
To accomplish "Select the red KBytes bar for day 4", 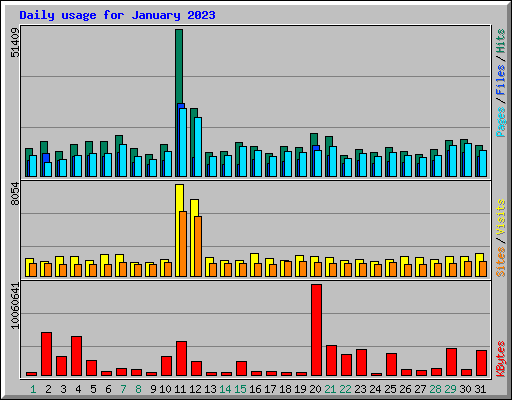I will click(x=76, y=356).
